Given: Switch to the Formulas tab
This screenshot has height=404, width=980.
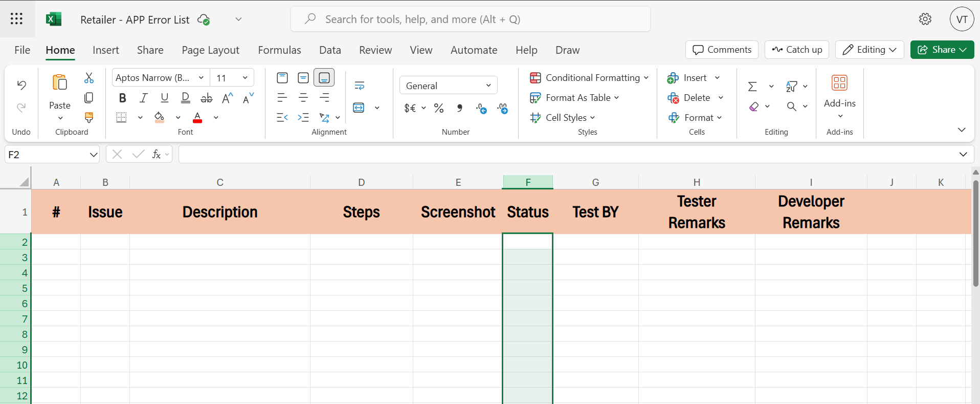Looking at the screenshot, I should point(279,50).
